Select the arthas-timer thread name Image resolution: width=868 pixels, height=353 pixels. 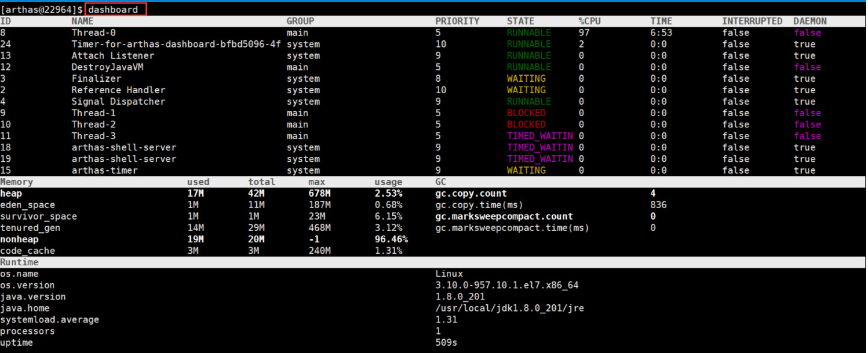pos(105,170)
